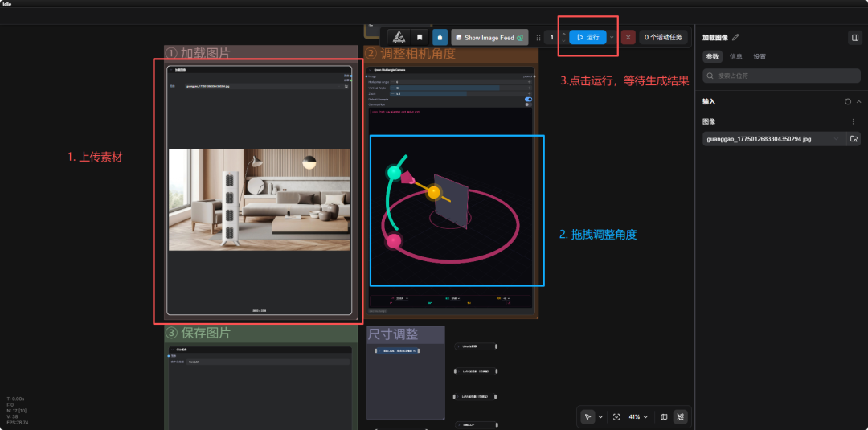Click the bookmark icon in toolbar
868x430 pixels.
tap(420, 37)
